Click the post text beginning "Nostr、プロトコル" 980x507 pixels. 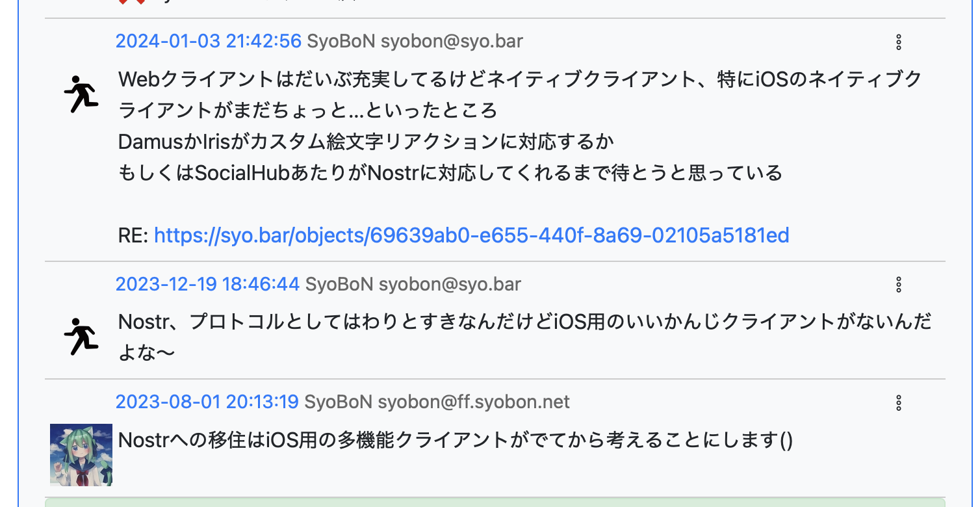(520, 322)
